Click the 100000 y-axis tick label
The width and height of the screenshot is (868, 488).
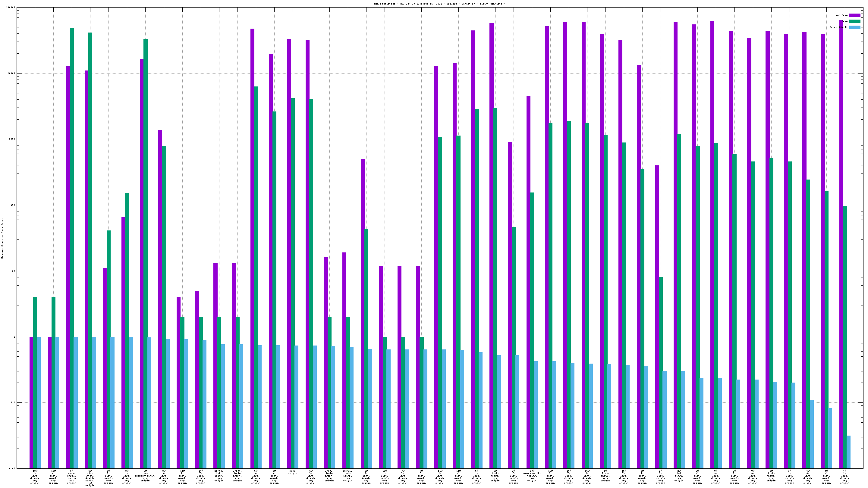pyautogui.click(x=11, y=8)
